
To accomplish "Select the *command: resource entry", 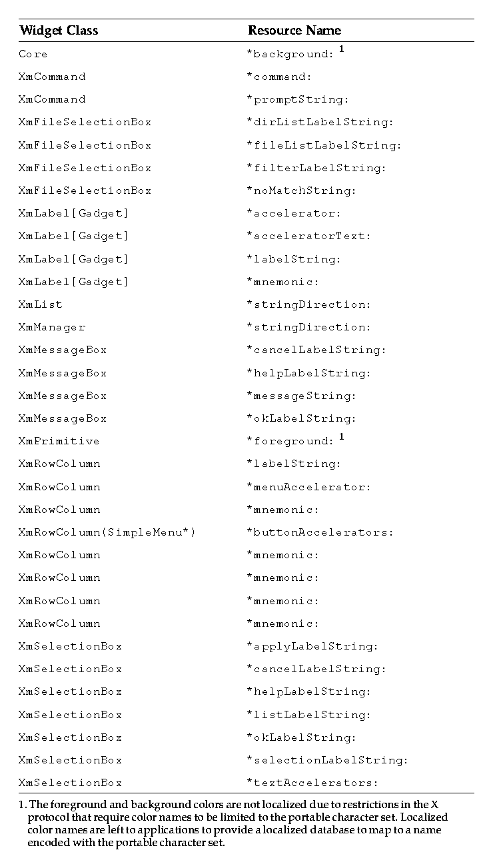I will [x=278, y=77].
